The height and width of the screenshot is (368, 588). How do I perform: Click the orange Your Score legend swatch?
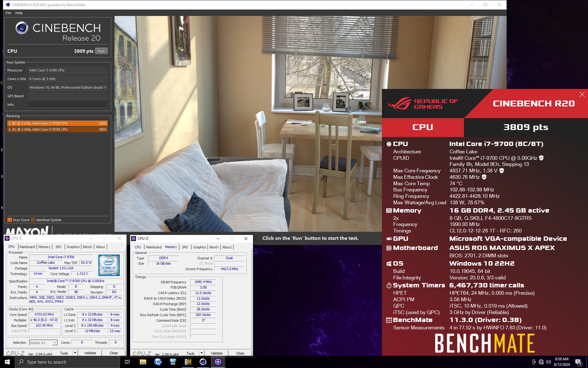[x=9, y=220]
